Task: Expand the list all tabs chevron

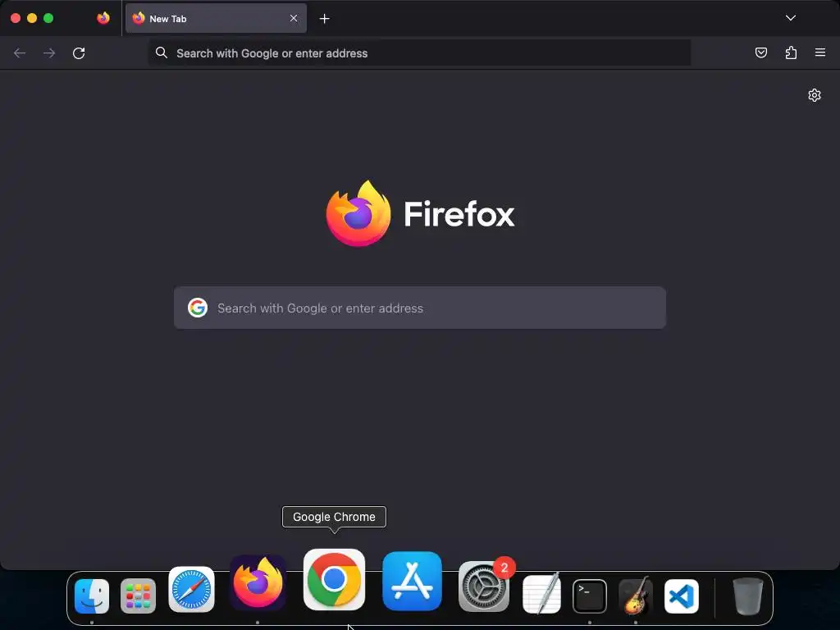Action: coord(791,18)
